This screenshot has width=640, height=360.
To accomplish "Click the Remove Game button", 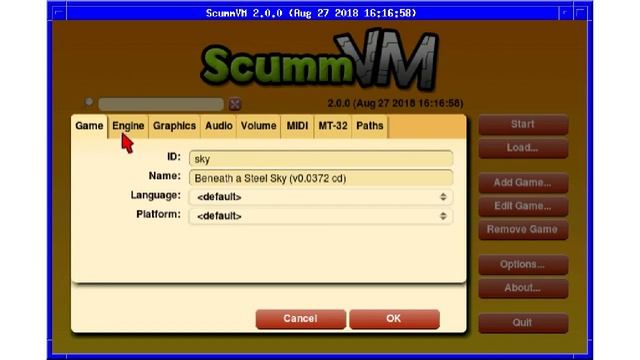I will (523, 229).
